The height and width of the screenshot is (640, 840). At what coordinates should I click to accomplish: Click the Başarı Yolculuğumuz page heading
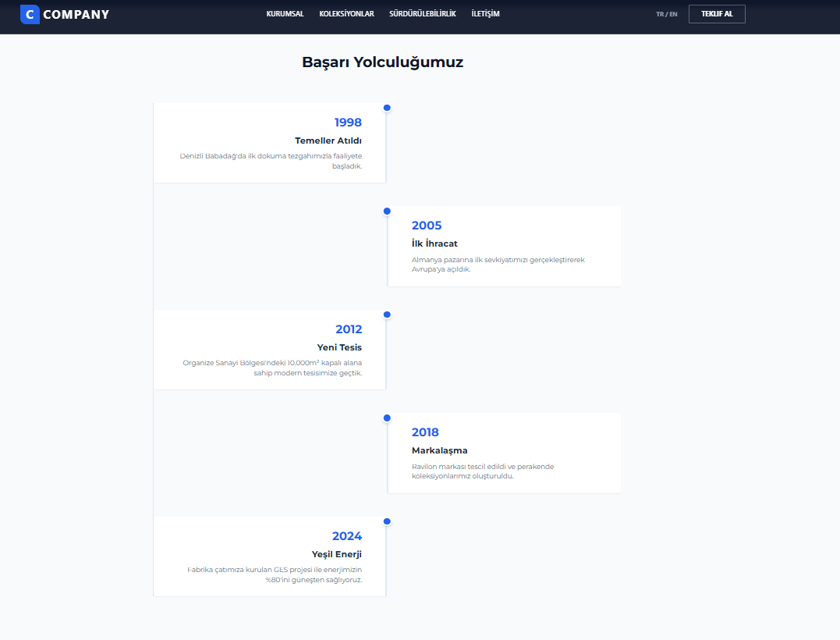pos(382,62)
